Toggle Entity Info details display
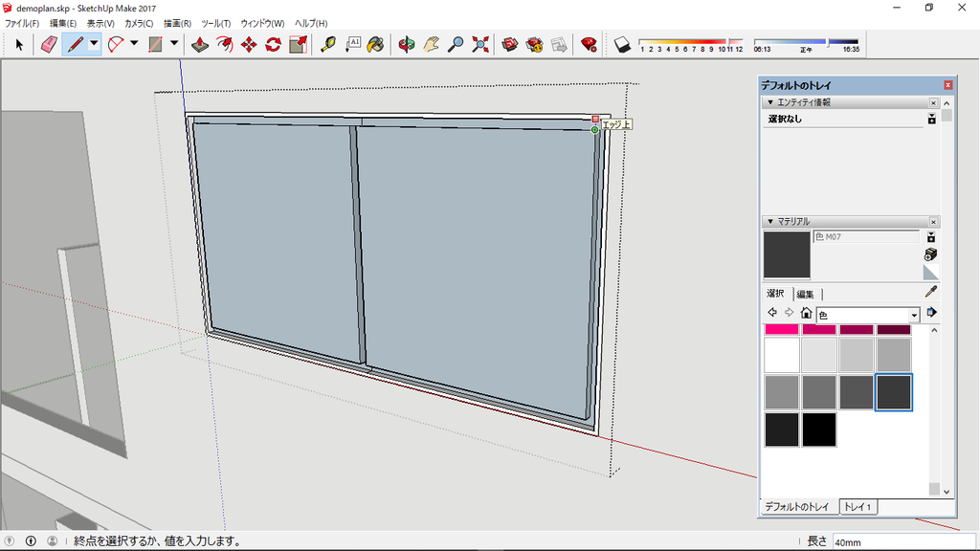The height and width of the screenshot is (551, 980). click(x=932, y=119)
